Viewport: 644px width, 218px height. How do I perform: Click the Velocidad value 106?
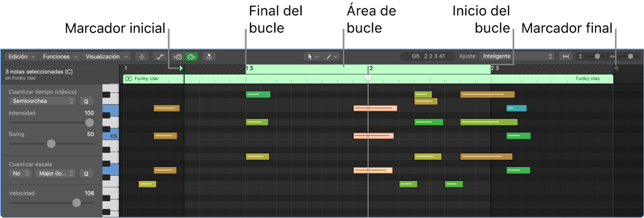point(89,193)
